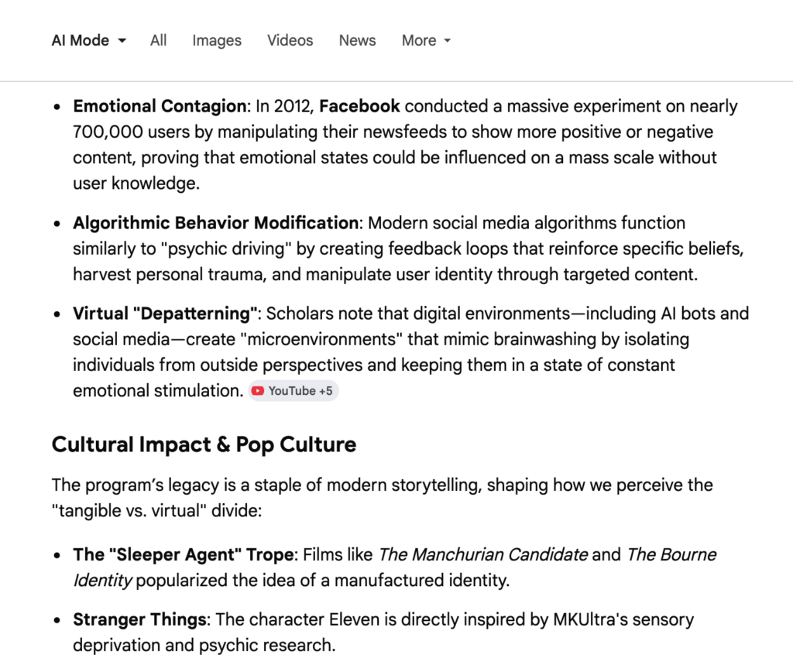Expand the More menu arrow

pos(448,41)
